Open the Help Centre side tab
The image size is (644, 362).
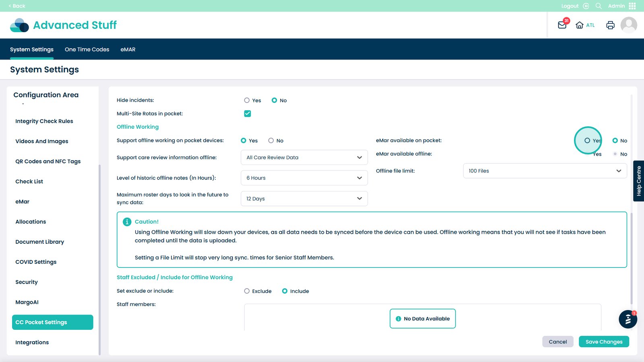[639, 181]
